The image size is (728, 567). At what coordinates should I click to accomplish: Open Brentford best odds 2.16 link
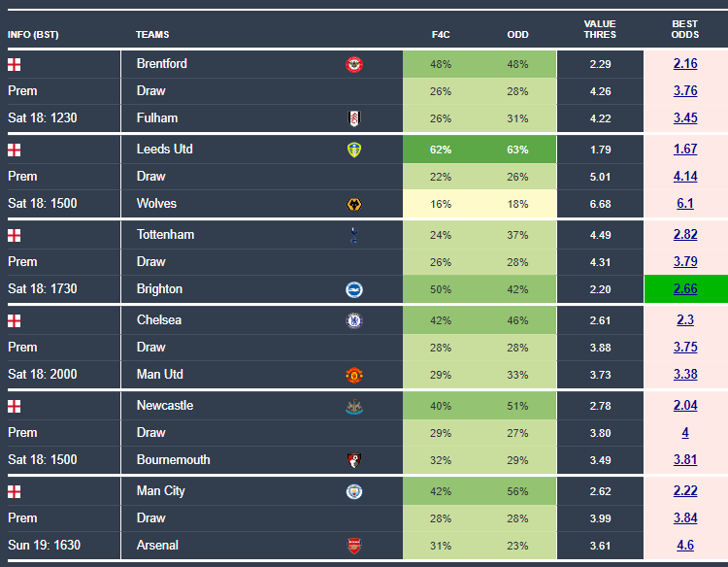pos(685,64)
